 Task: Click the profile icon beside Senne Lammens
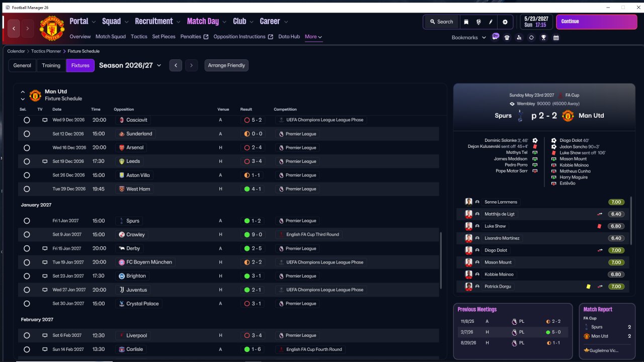(477, 202)
